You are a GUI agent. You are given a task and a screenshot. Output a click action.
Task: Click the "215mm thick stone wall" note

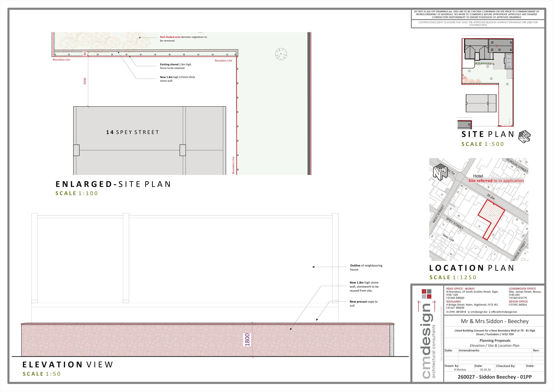point(177,79)
